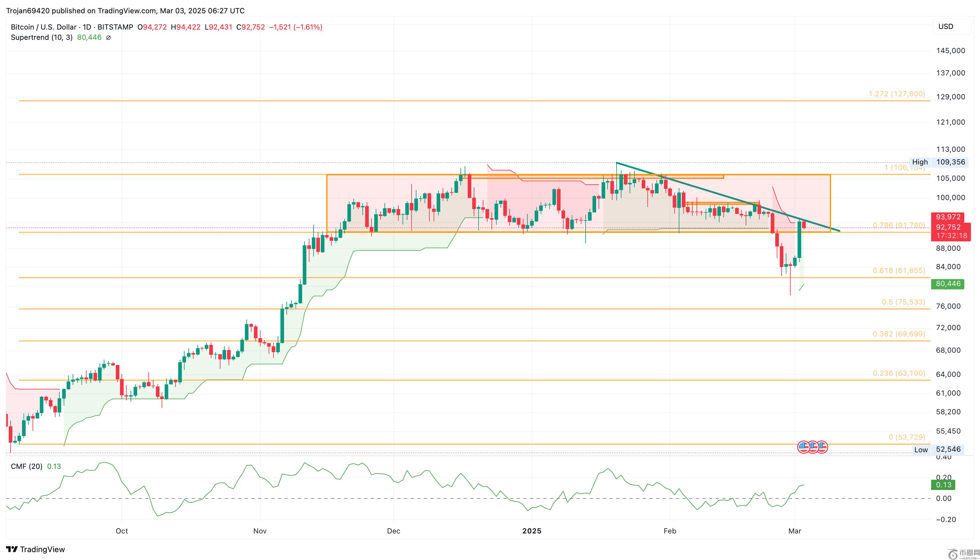Select the CMF (20) indicator legend
This screenshot has width=980, height=560.
27,466
